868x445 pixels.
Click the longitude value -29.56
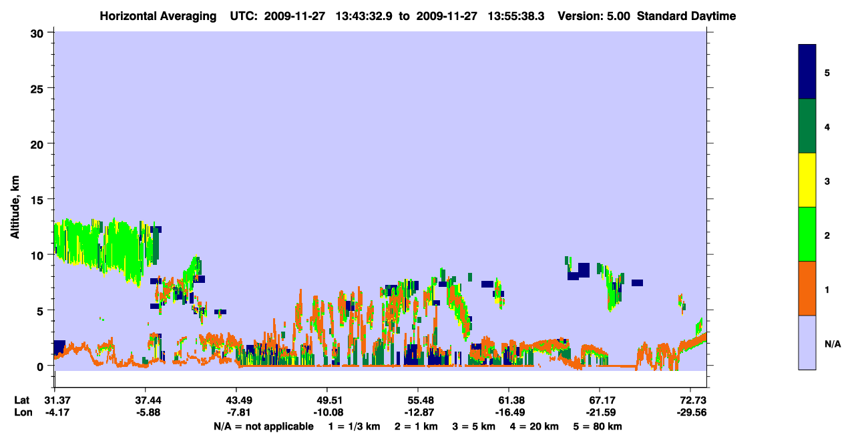[x=690, y=412]
